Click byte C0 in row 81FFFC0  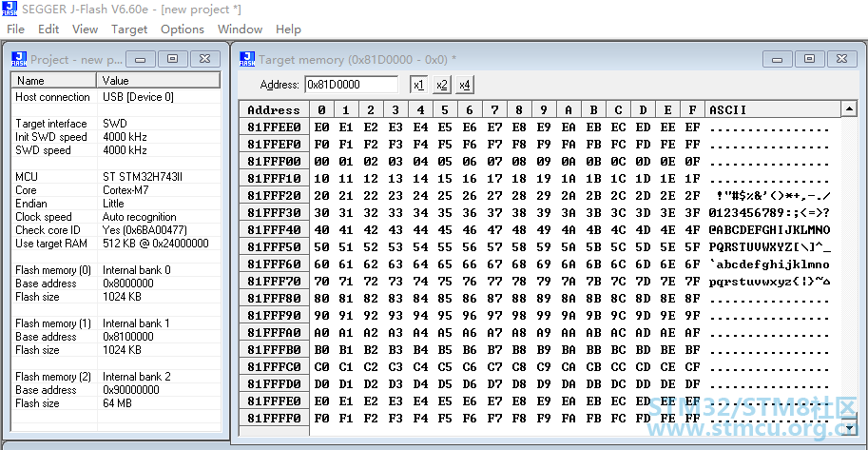pos(321,367)
